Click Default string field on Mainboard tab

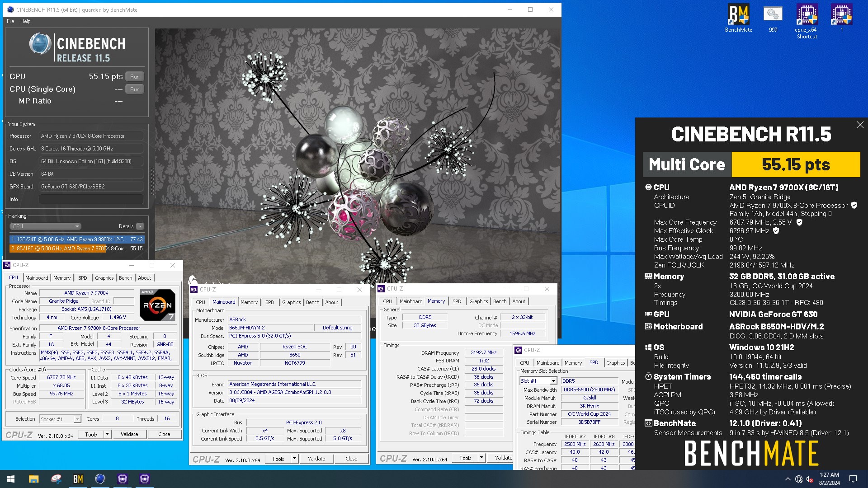[337, 328]
